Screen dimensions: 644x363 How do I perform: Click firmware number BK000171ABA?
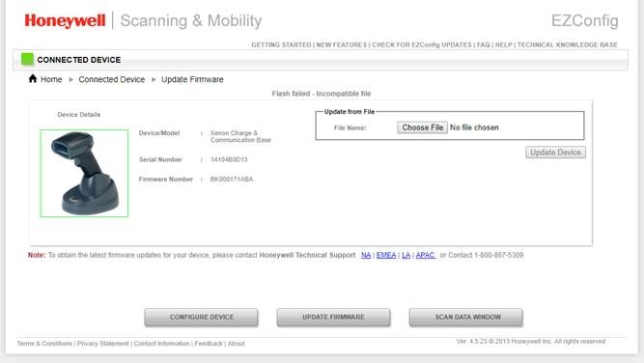[232, 179]
